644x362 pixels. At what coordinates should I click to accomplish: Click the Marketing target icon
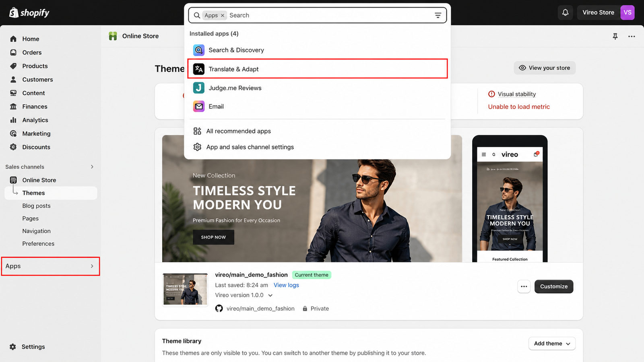click(13, 134)
